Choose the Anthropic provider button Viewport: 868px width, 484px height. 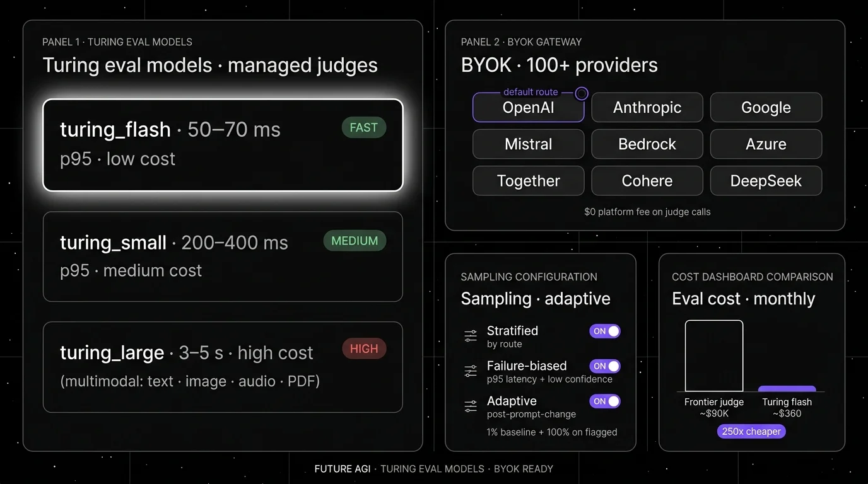click(x=647, y=107)
